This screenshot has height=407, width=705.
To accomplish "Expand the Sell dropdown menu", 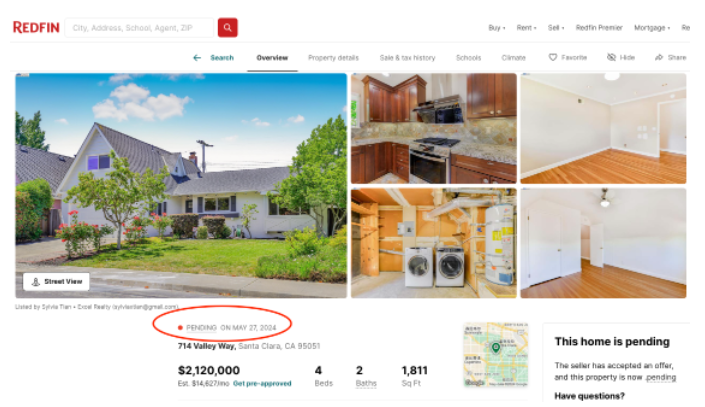I will tap(556, 28).
